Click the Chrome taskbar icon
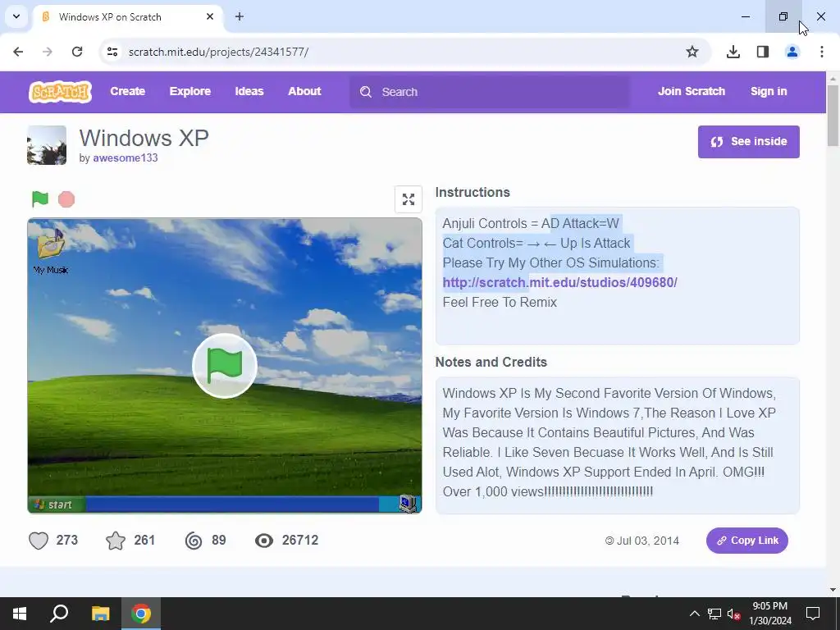The height and width of the screenshot is (630, 840). pyautogui.click(x=141, y=614)
